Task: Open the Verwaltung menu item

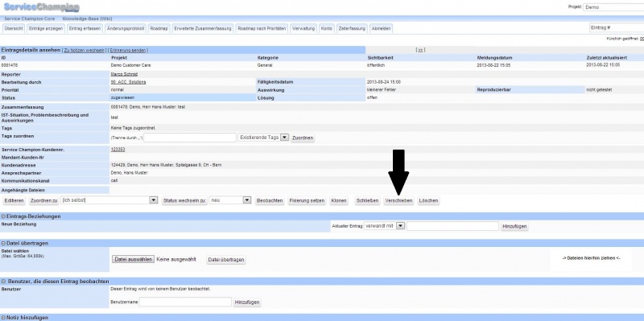Action: pos(303,28)
